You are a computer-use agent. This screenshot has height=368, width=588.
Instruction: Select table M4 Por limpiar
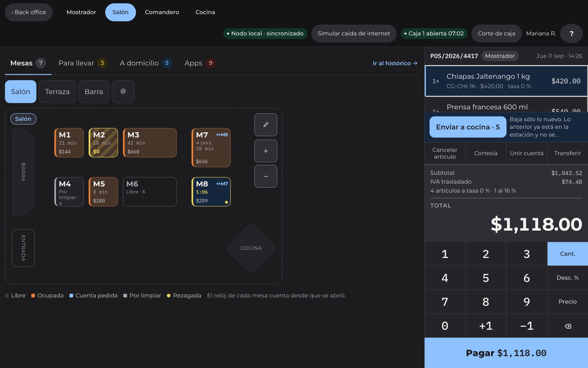(69, 192)
